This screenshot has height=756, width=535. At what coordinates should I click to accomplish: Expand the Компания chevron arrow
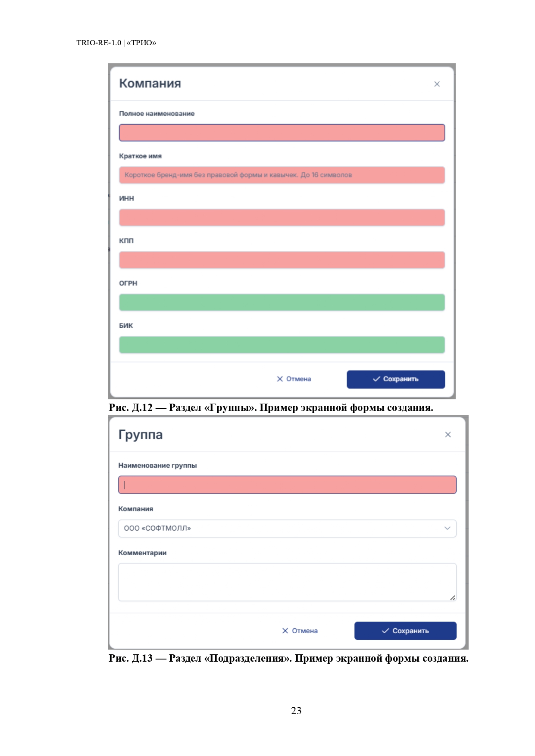point(447,528)
